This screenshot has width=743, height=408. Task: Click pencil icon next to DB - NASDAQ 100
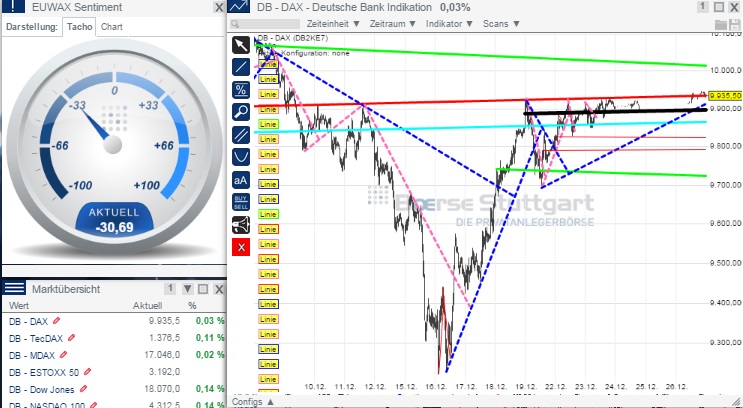pyautogui.click(x=93, y=405)
